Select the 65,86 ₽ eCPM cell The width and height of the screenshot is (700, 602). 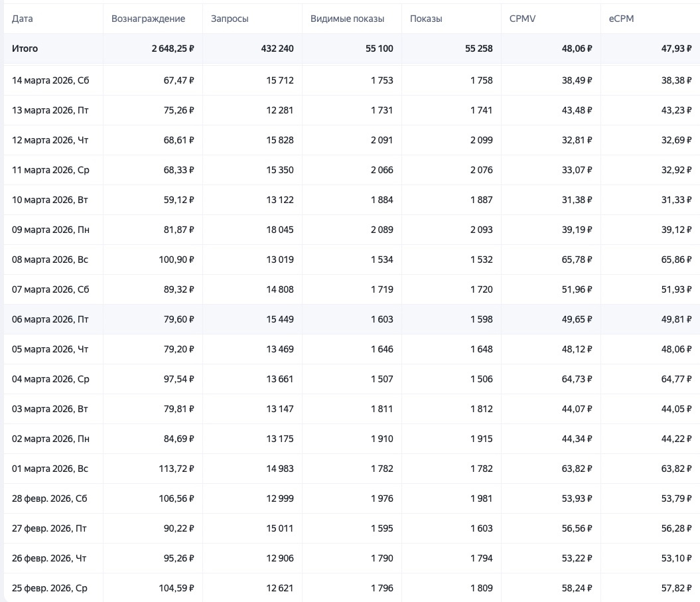(673, 260)
